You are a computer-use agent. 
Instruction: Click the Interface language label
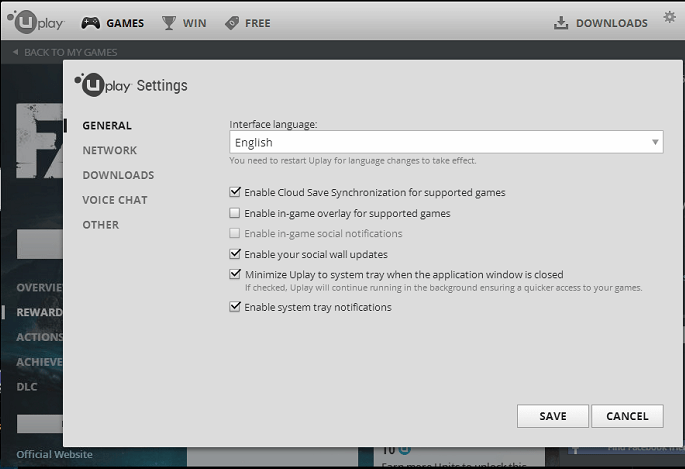click(273, 124)
